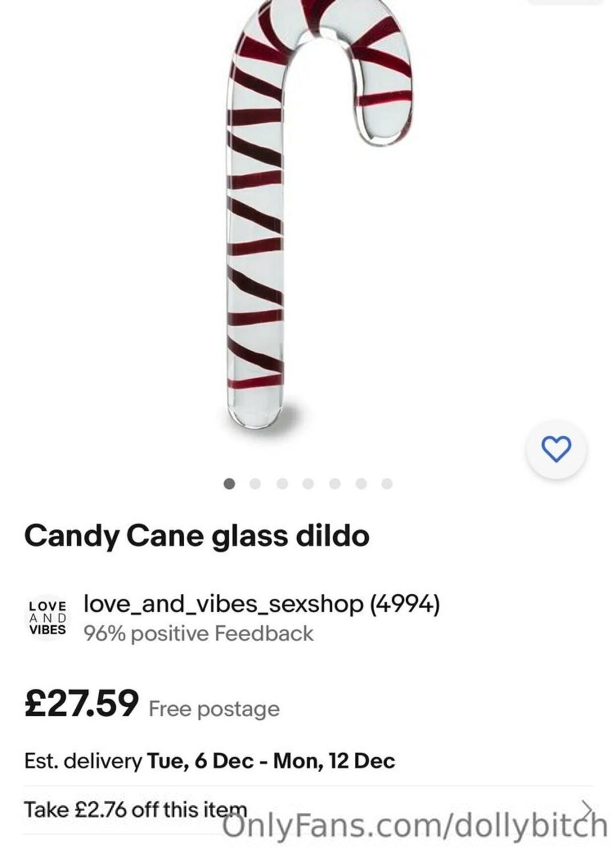This screenshot has height=851, width=616.
Task: Click the £27.59 price
Action: [x=82, y=703]
